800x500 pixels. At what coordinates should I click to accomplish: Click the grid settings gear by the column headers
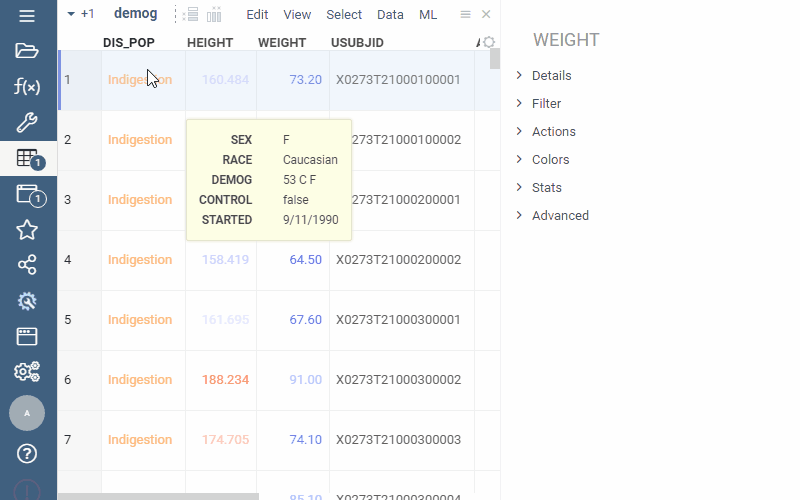tap(488, 42)
